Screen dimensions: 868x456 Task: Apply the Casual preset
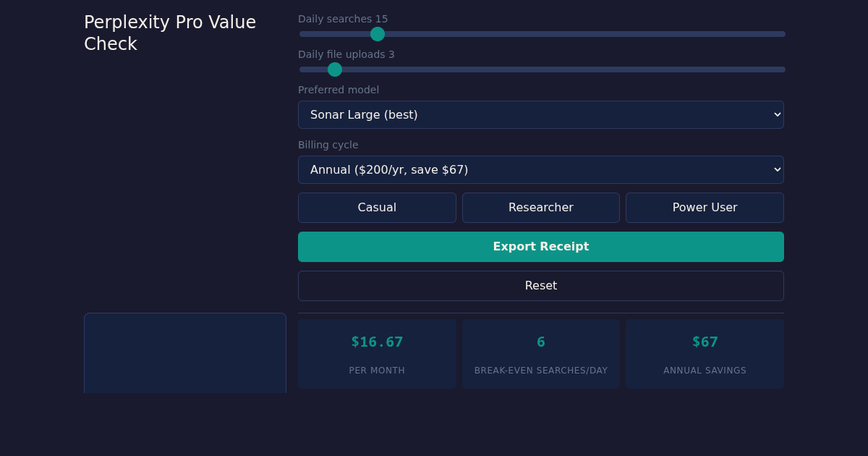(x=377, y=208)
